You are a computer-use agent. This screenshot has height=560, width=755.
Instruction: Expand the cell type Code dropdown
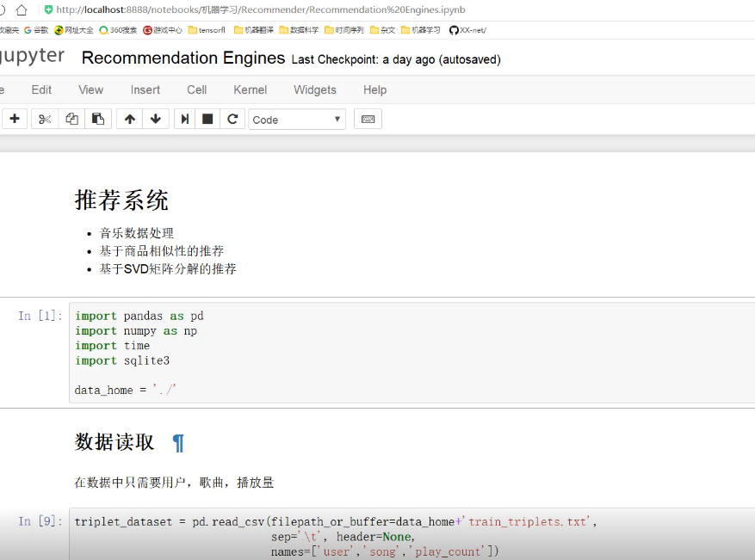(297, 120)
